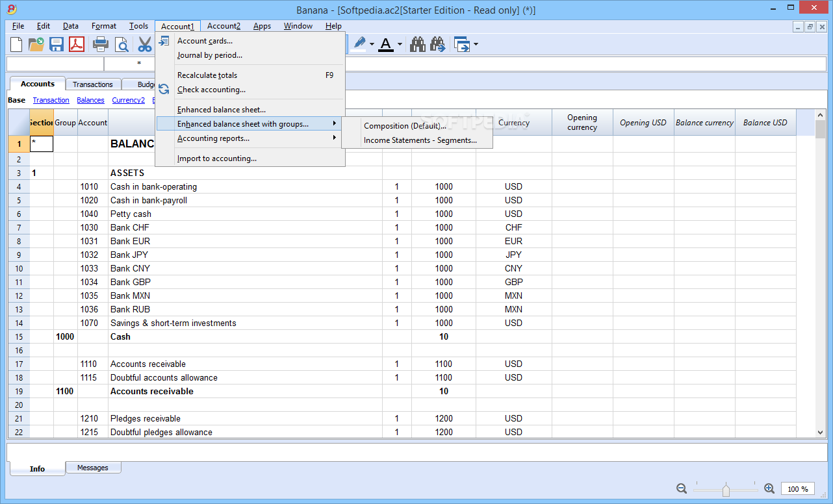Image resolution: width=833 pixels, height=504 pixels.
Task: Click the Banana application icon in title bar
Action: point(11,9)
